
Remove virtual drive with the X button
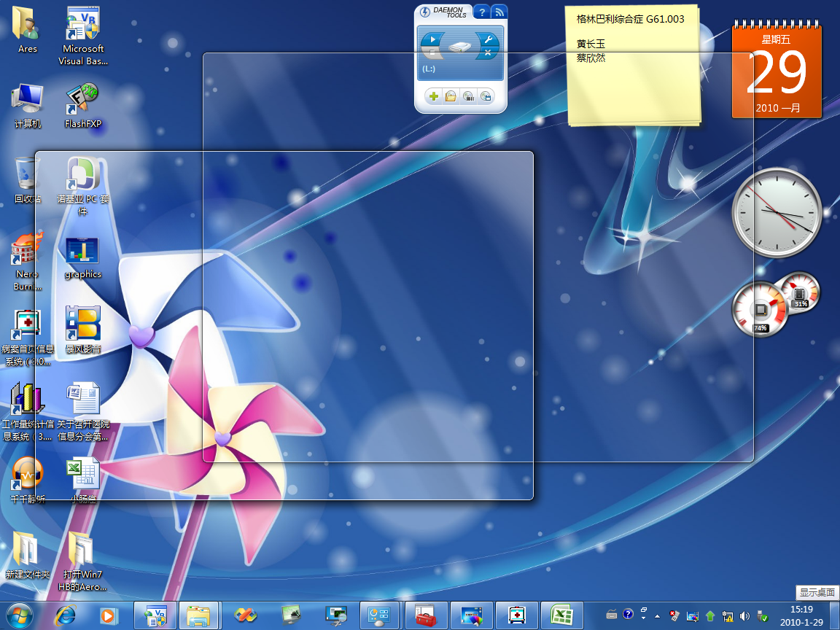point(488,53)
